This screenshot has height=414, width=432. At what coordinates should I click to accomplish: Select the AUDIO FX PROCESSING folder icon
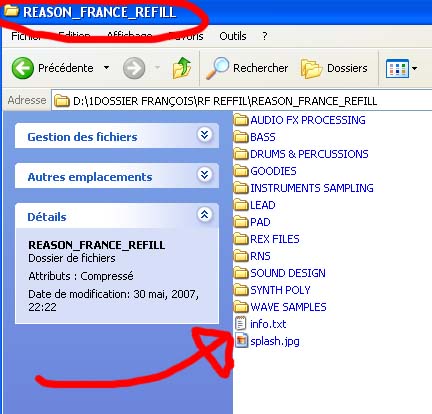coord(241,120)
